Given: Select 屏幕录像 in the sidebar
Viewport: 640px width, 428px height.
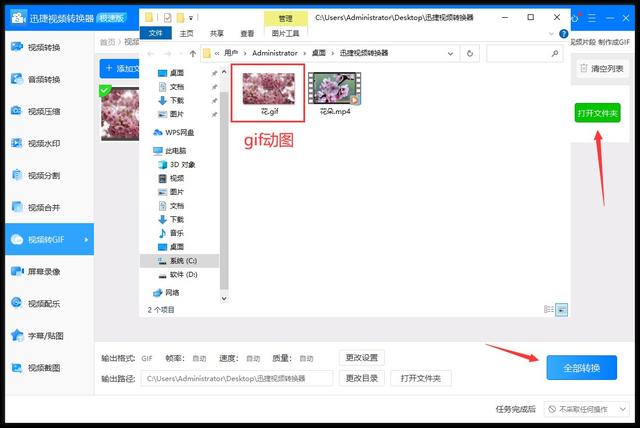Looking at the screenshot, I should coord(43,271).
